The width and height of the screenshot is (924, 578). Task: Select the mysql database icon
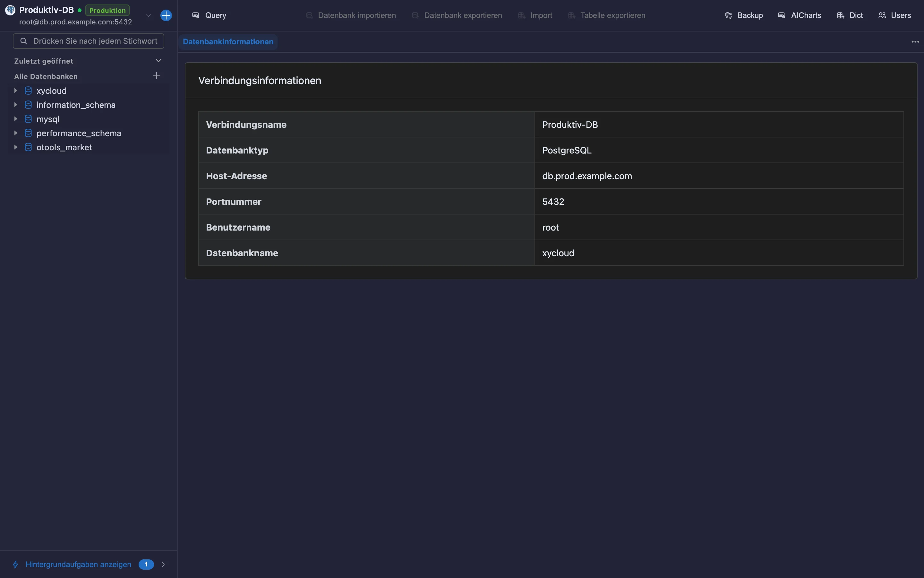(28, 119)
